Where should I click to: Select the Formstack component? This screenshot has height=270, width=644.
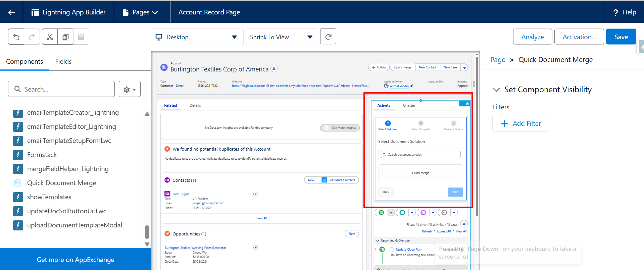pyautogui.click(x=42, y=155)
